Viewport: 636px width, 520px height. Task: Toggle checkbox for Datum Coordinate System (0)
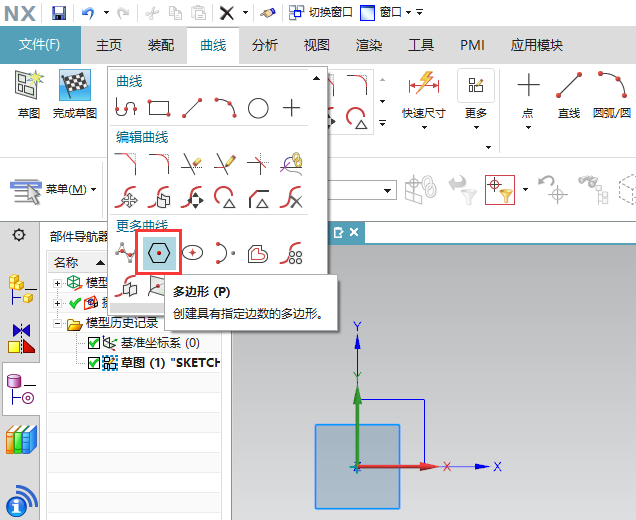(94, 343)
